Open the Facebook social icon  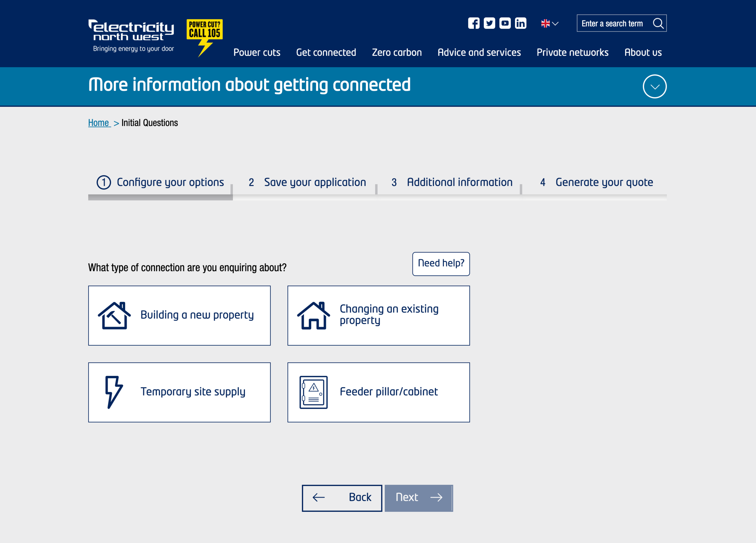[x=473, y=23]
